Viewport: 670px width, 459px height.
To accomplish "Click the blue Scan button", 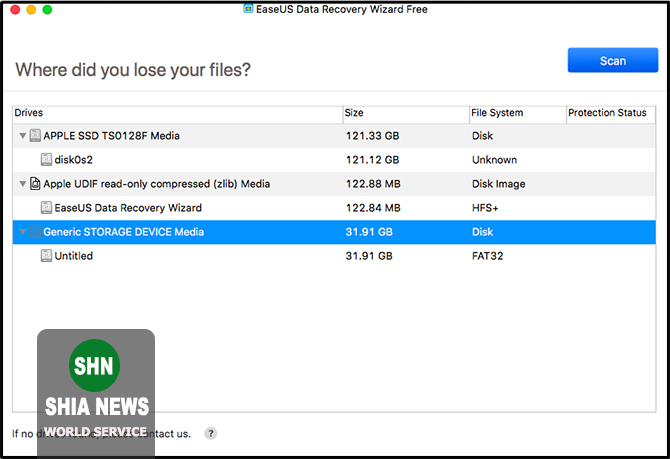I will (612, 60).
